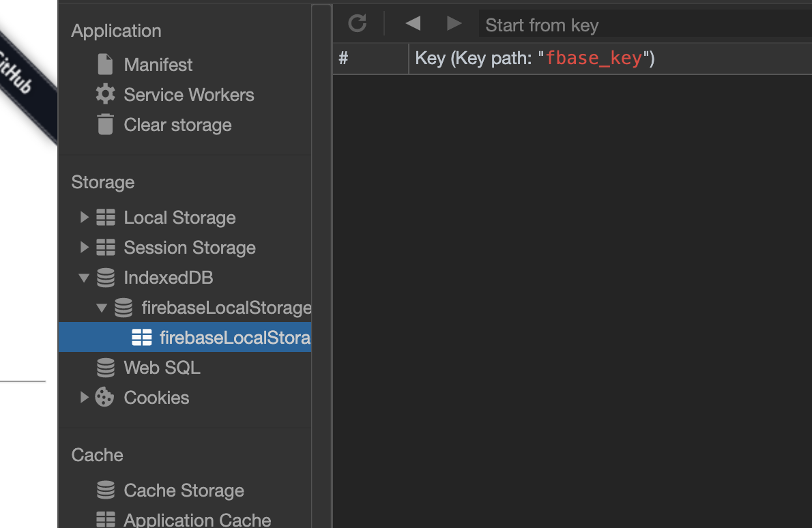Expand the Local Storage tree entry
This screenshot has width=812, height=528.
[83, 217]
